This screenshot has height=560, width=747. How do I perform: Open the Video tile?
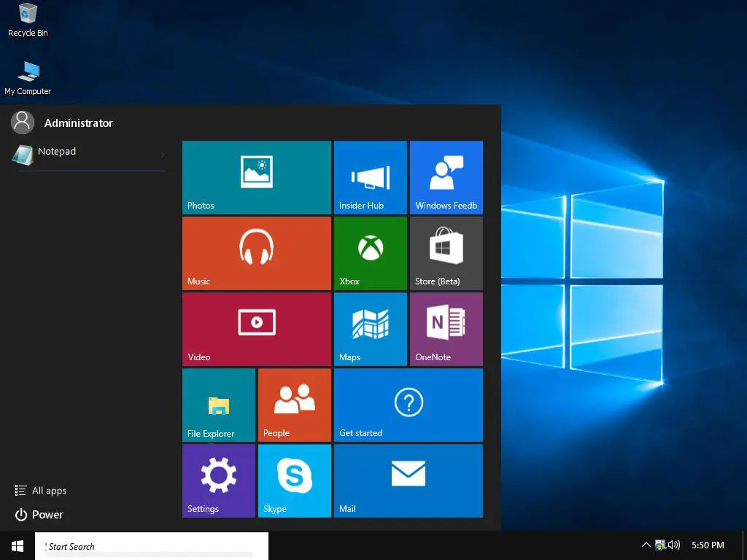click(x=256, y=329)
